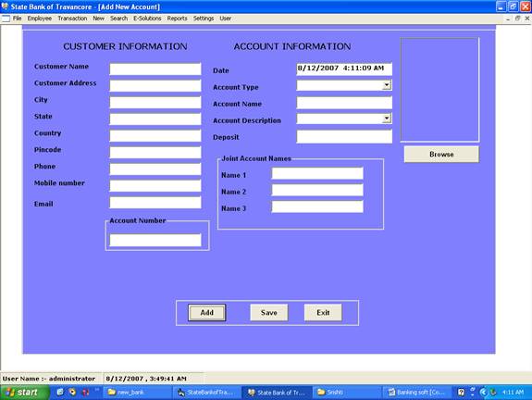Switch to StateBankofTra... taskbar item
The image size is (532, 400).
206,393
